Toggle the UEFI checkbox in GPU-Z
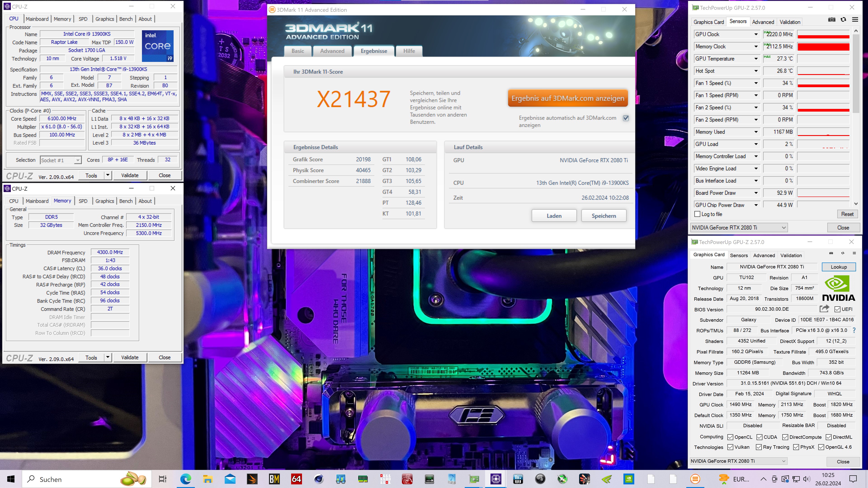Viewport: 868px width, 488px height. (x=837, y=309)
